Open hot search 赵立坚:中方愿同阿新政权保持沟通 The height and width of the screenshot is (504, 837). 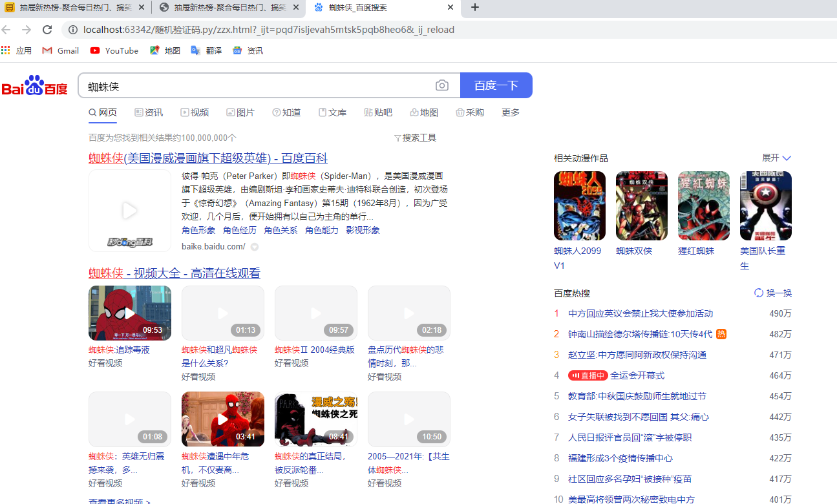(x=637, y=355)
